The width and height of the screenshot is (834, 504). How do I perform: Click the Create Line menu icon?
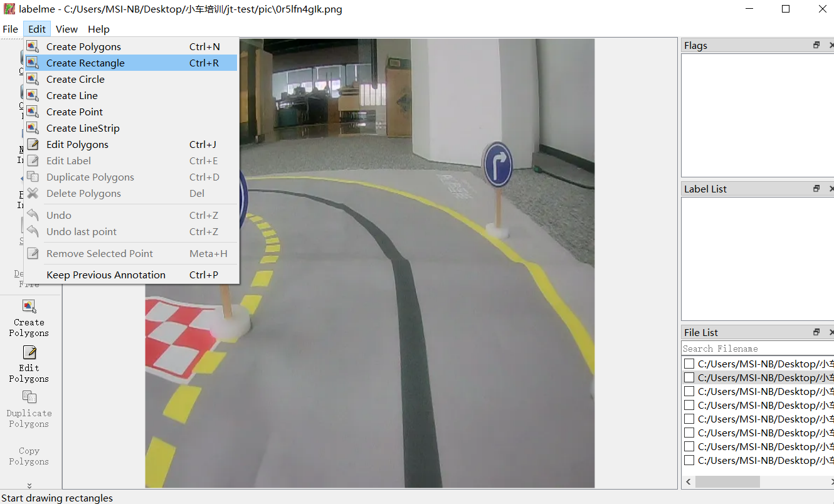click(x=33, y=95)
